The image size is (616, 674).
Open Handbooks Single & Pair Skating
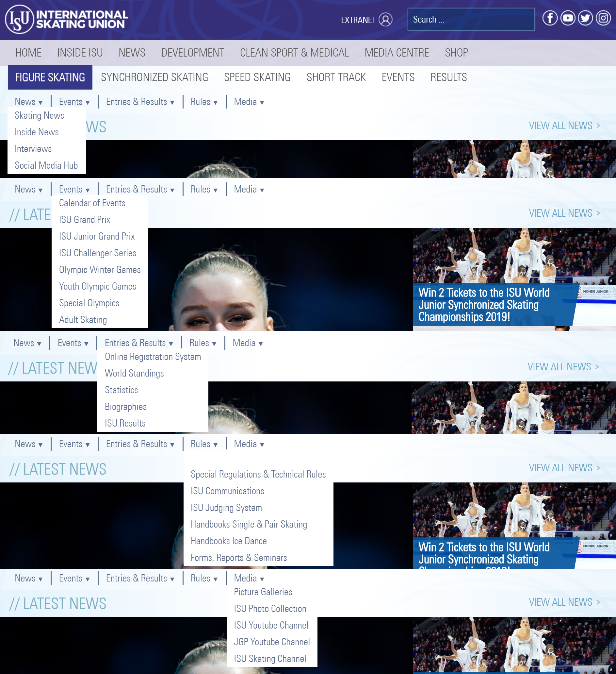point(249,525)
